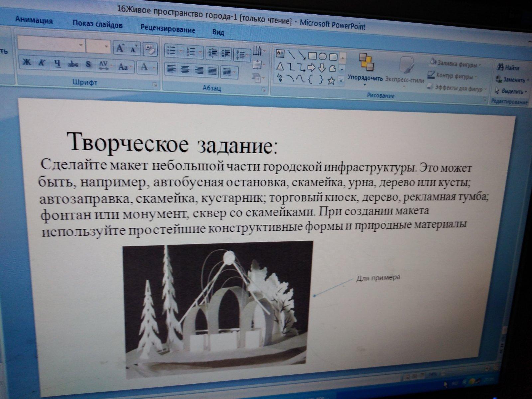532x399 pixels.
Task: Select the rectangle shape
Action: (312, 55)
